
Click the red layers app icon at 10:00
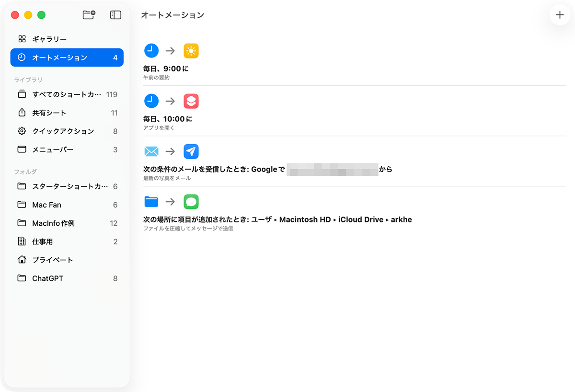point(191,101)
